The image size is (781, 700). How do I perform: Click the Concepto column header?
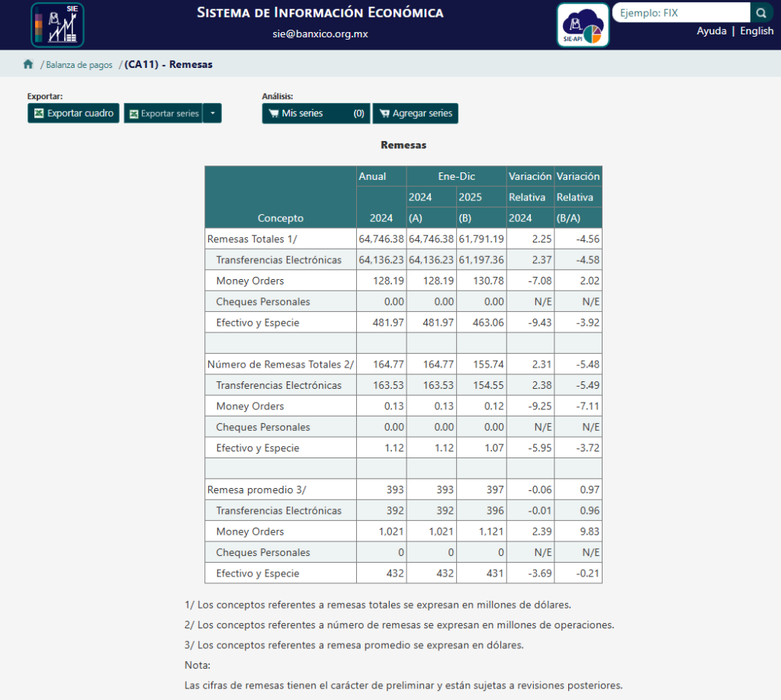pyautogui.click(x=280, y=218)
